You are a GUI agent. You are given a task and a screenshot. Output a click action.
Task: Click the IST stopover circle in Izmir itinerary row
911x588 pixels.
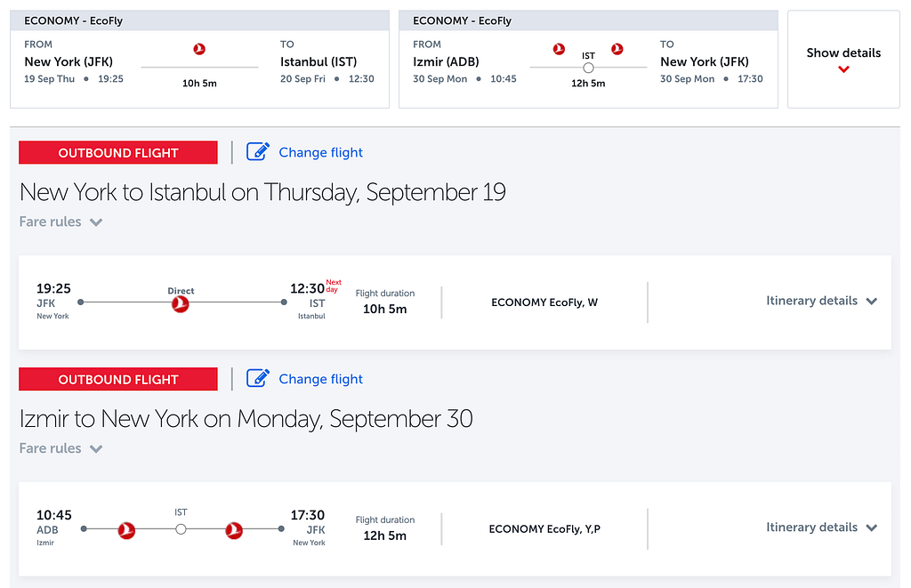point(181,529)
